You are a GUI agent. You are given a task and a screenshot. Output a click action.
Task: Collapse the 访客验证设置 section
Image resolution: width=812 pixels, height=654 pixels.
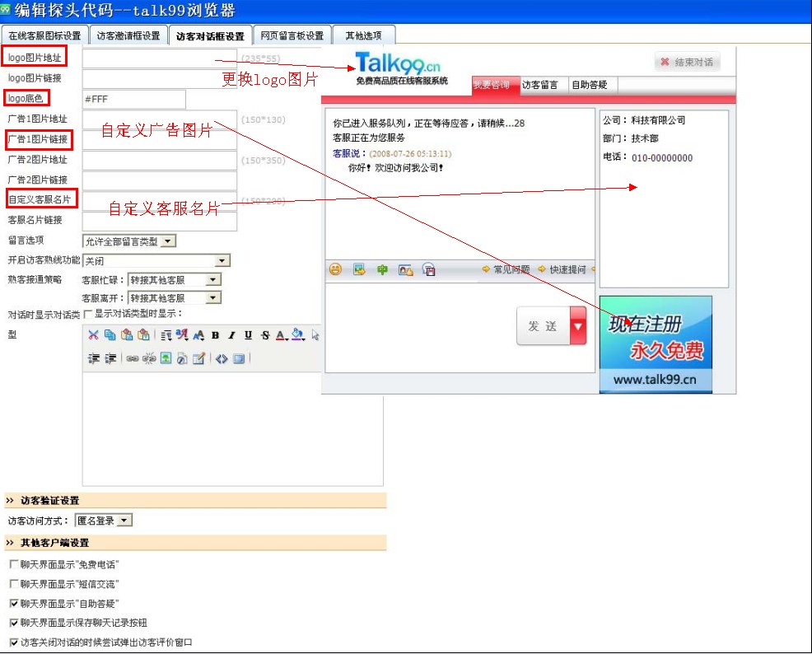point(9,500)
